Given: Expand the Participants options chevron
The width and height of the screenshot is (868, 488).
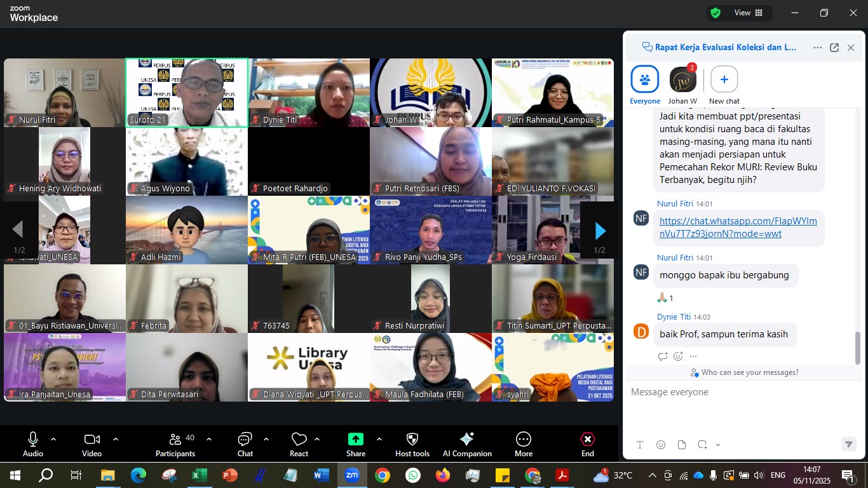Looking at the screenshot, I should [x=208, y=439].
